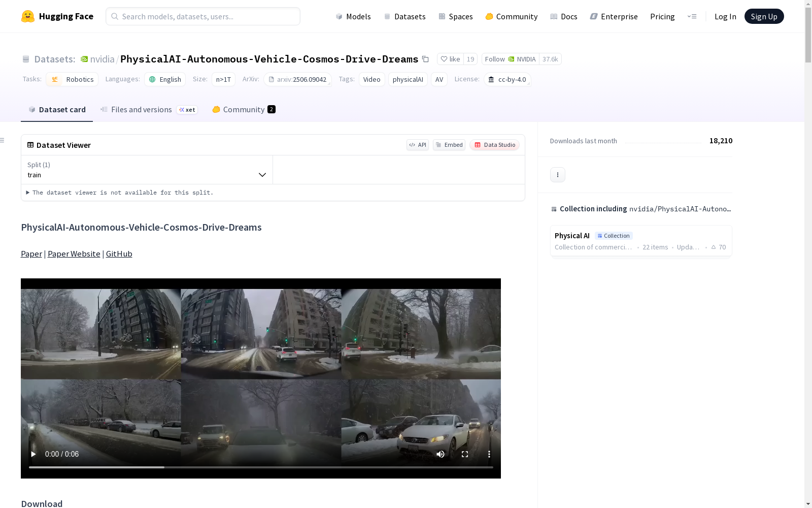The image size is (812, 508).
Task: Expand the dataset viewer not available message
Action: pos(120,193)
